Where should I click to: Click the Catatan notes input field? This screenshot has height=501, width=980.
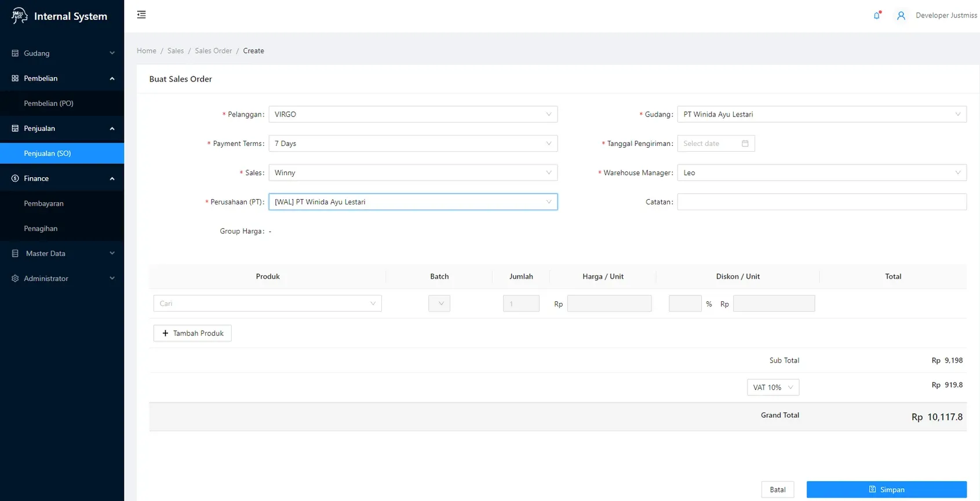click(822, 202)
